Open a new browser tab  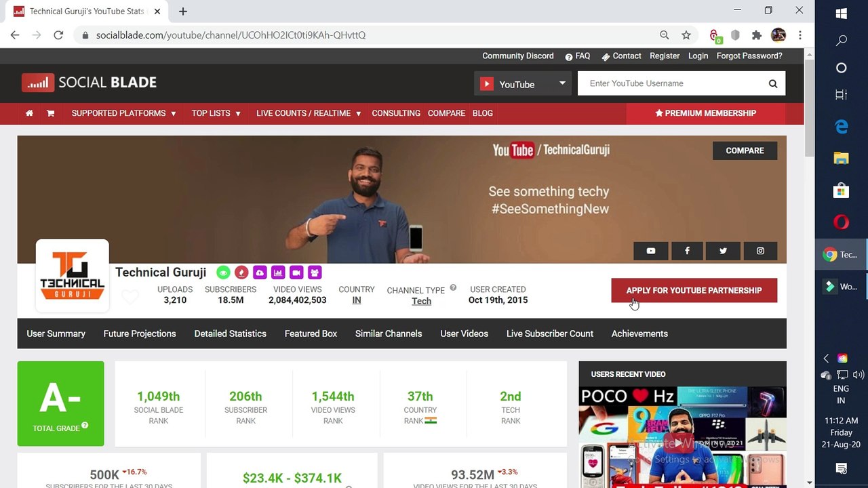[183, 12]
